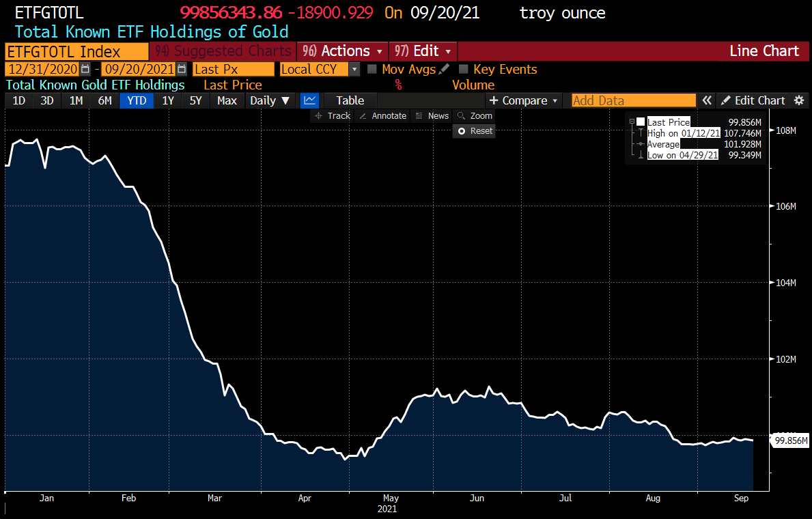Activate the Track crosshair tool
This screenshot has height=519, width=812.
[x=333, y=116]
